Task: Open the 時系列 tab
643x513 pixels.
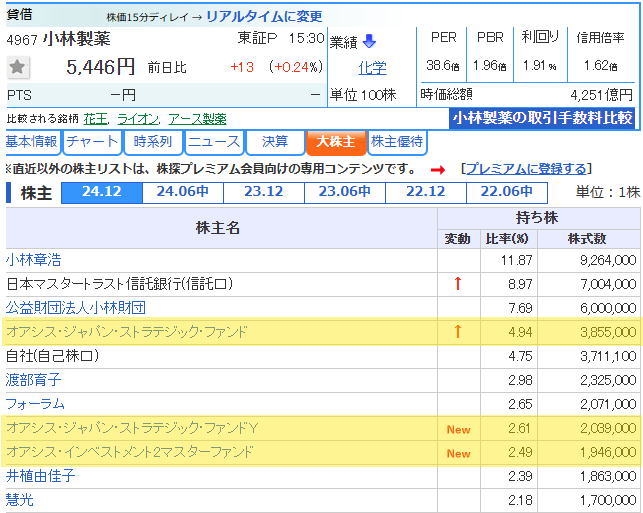Action: 153,142
